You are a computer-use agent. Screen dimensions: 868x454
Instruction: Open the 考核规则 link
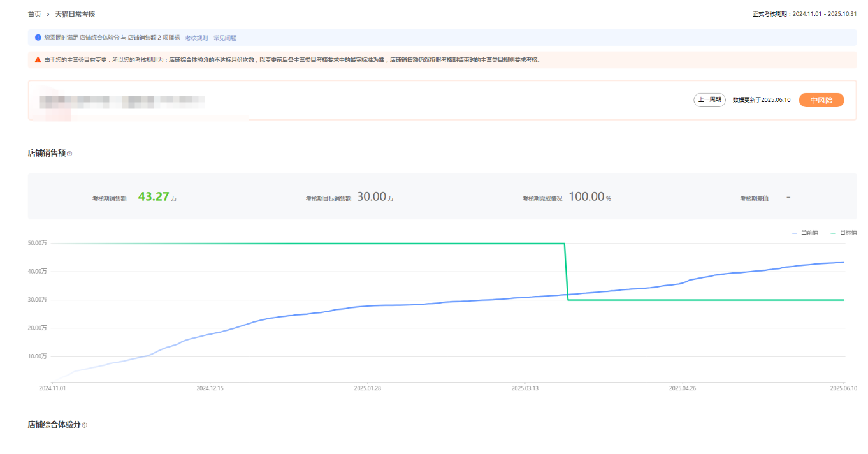tap(196, 38)
